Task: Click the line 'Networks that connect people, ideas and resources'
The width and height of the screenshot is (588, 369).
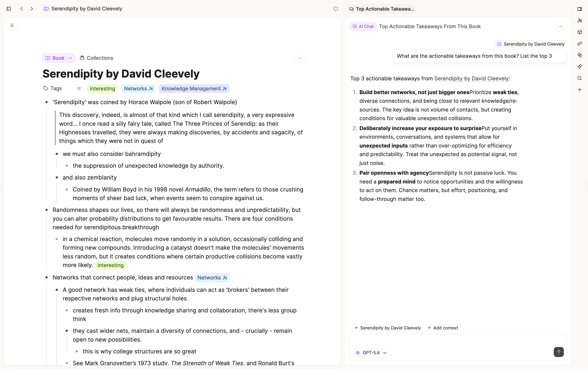Action: click(123, 277)
